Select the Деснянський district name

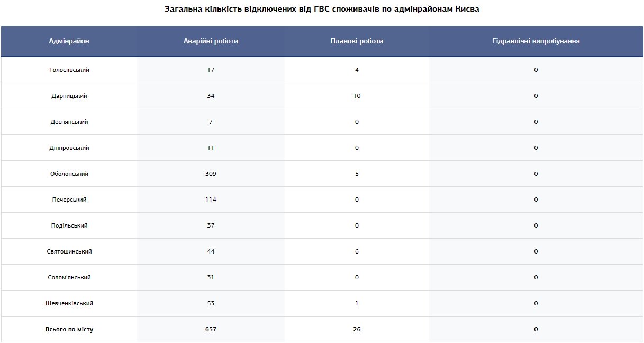click(x=69, y=122)
